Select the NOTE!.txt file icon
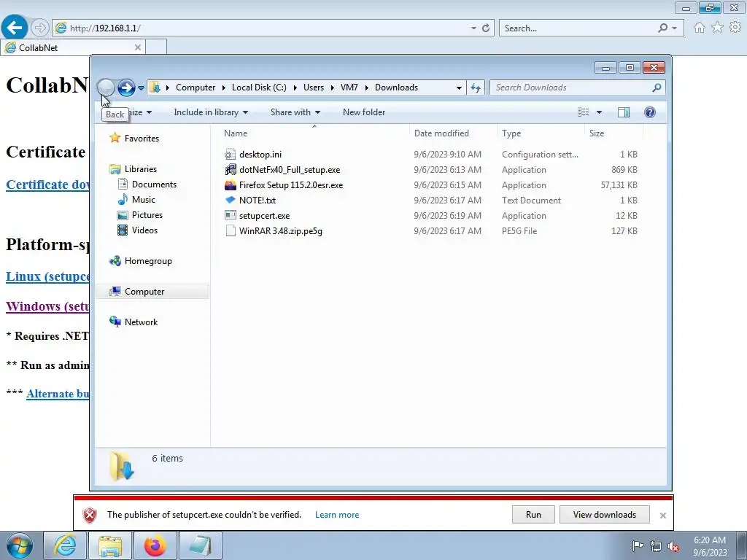The image size is (747, 560). click(231, 200)
